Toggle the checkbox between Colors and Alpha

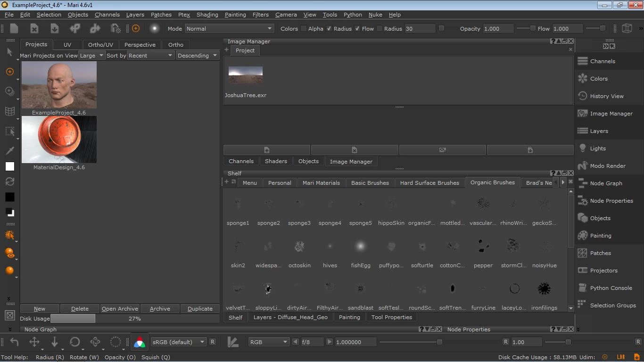304,29
